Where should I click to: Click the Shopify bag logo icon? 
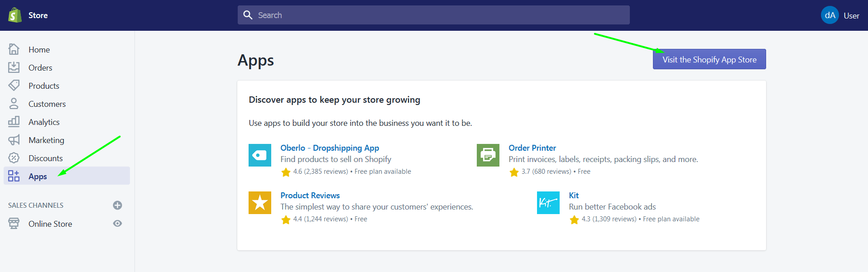coord(15,15)
